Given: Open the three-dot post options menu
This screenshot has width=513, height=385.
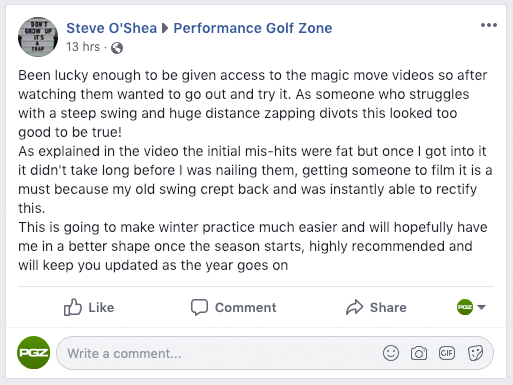Looking at the screenshot, I should [x=489, y=25].
